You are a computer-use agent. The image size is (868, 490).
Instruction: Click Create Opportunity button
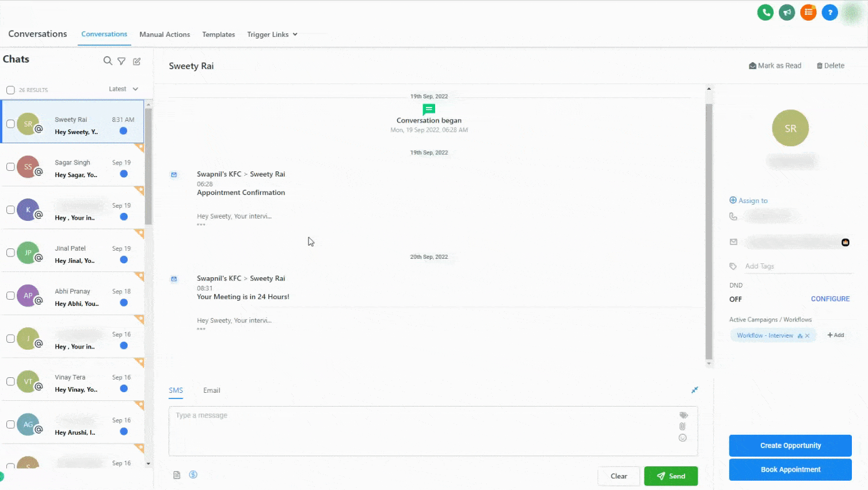pos(790,446)
